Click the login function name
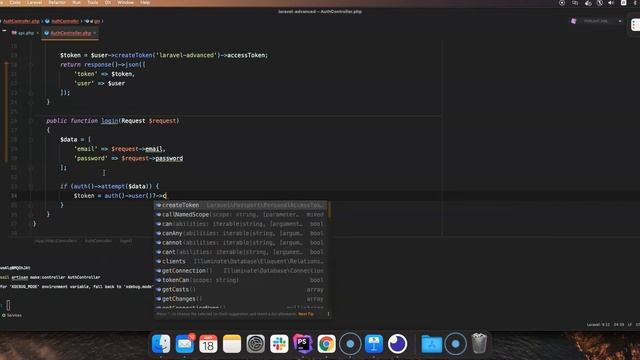 point(109,121)
